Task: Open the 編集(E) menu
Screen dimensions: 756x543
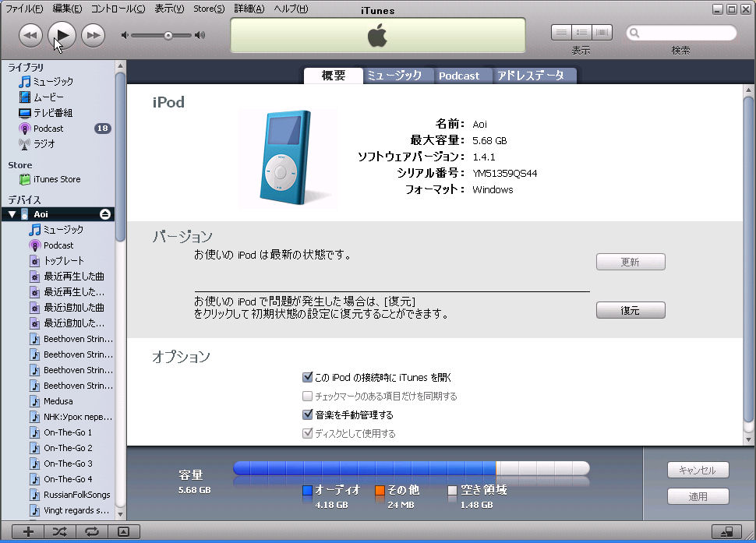Action: click(67, 9)
